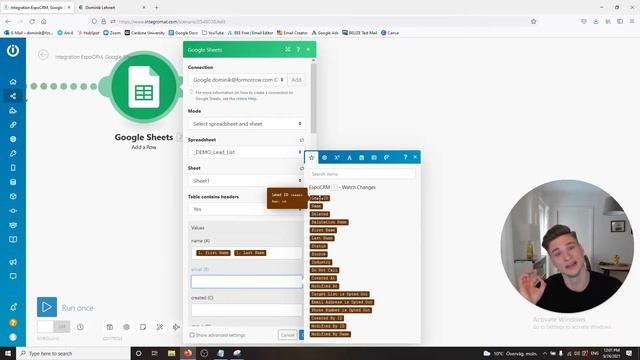Open the book documentation icon in sidebar
Screen dimensions: 640x360
point(13,240)
